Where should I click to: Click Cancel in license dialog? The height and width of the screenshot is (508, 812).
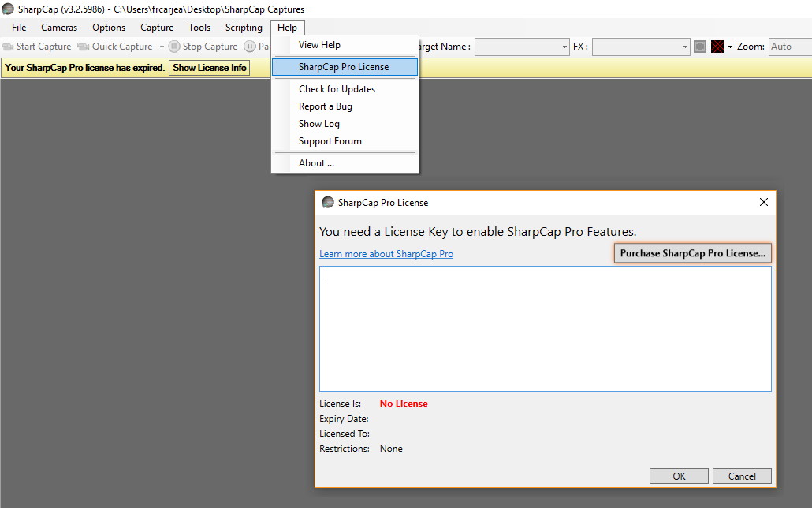pos(742,476)
